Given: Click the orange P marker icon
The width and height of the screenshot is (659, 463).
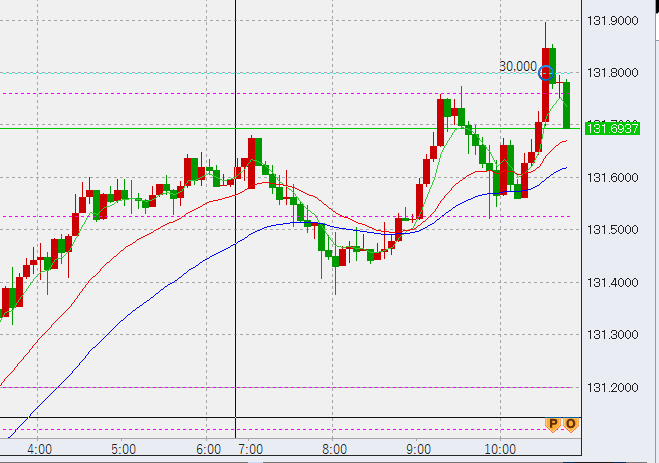Looking at the screenshot, I should pyautogui.click(x=551, y=424).
